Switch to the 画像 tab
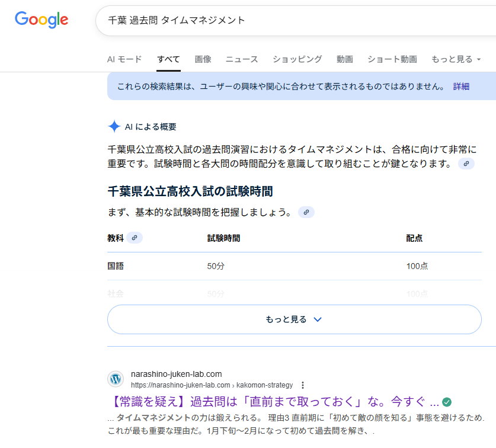This screenshot has height=448, width=496. (x=203, y=59)
